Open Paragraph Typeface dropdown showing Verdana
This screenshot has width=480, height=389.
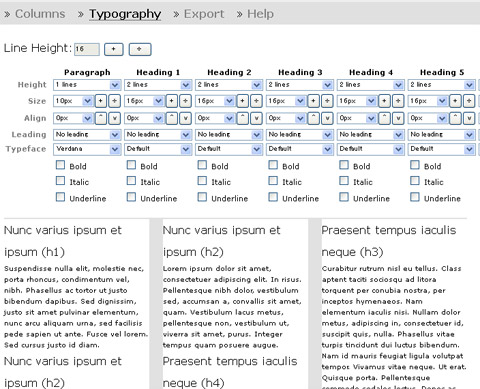coord(87,149)
